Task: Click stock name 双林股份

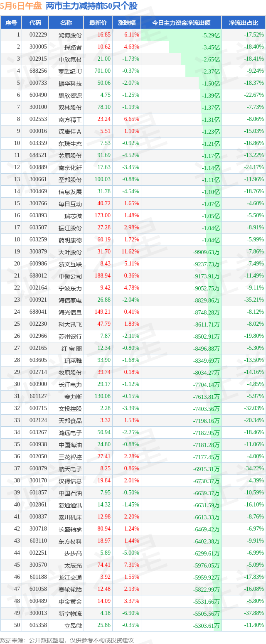Action: [x=70, y=107]
